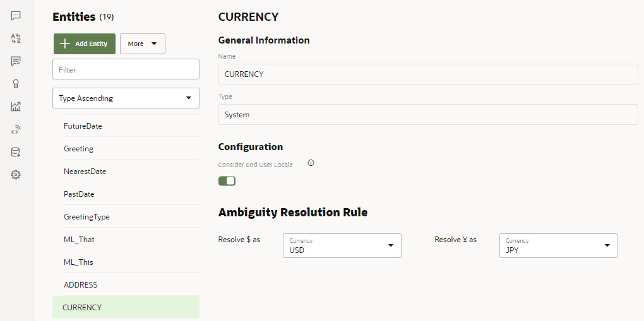Expand the Resolve ¥ as currency dropdown
The image size is (644, 321).
click(558, 245)
